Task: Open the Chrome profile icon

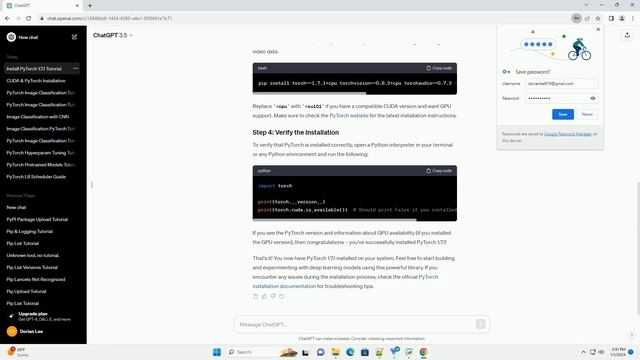Action: [622, 18]
